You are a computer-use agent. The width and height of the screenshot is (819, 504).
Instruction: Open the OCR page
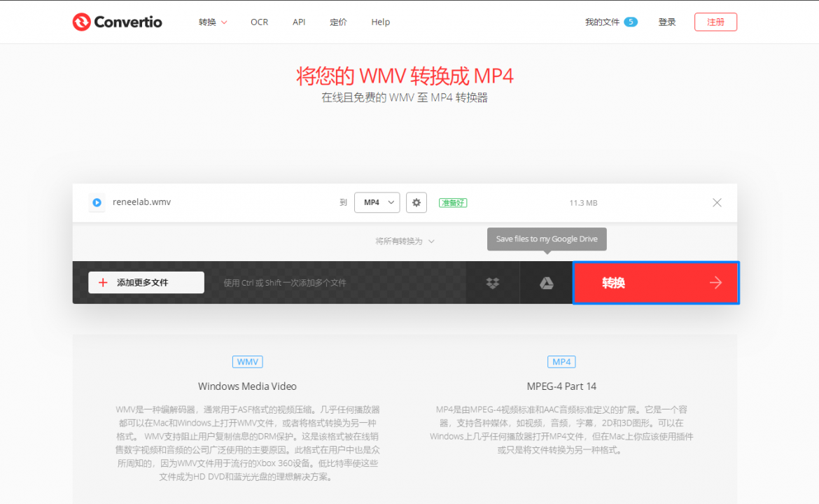259,22
